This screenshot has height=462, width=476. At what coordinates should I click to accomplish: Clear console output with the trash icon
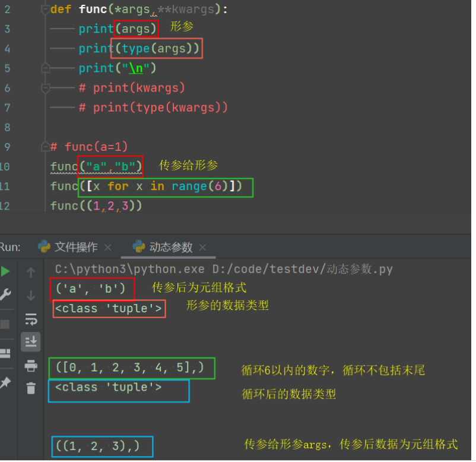[x=31, y=388]
